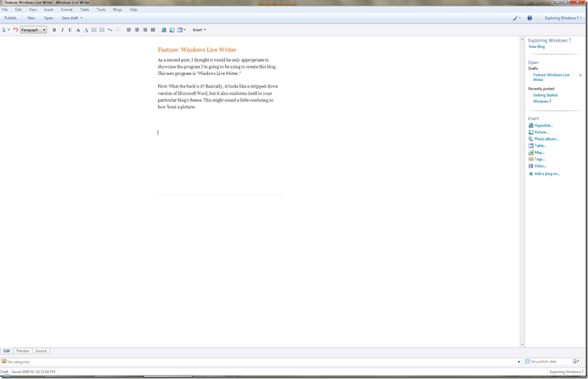Click the Open button in command bar
Screen dimensions: 588x379
point(49,18)
